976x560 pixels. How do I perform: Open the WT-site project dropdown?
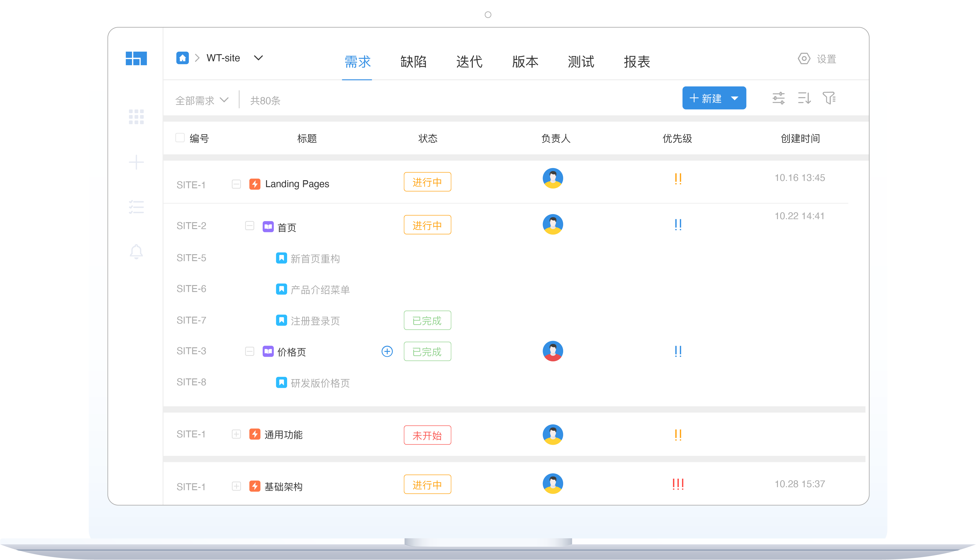coord(258,58)
